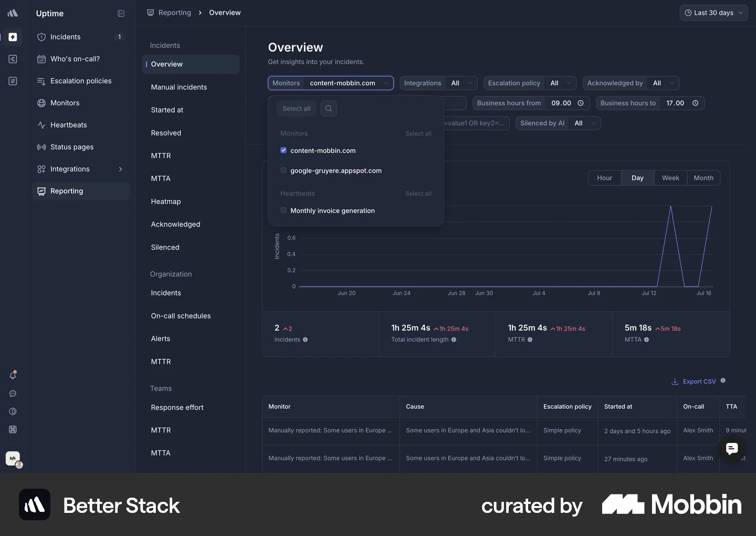Open the Integrations filter dropdown
Screen dimensions: 756x536
click(x=439, y=83)
